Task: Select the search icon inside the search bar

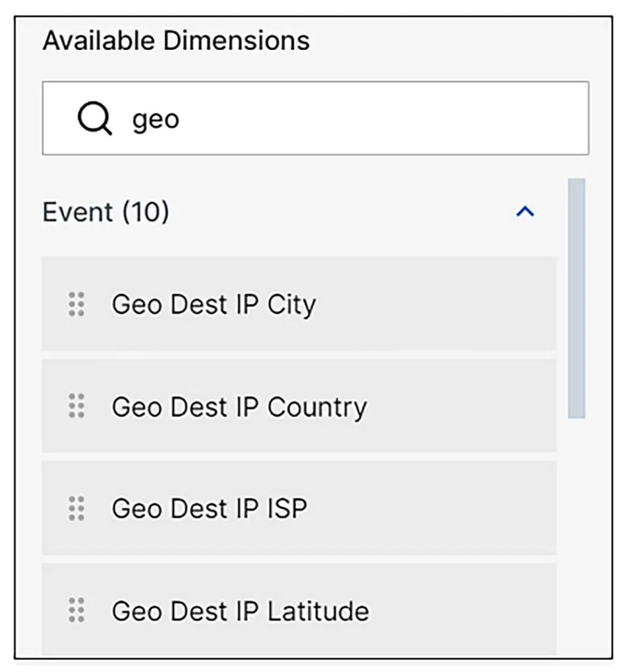Action: coord(94,118)
